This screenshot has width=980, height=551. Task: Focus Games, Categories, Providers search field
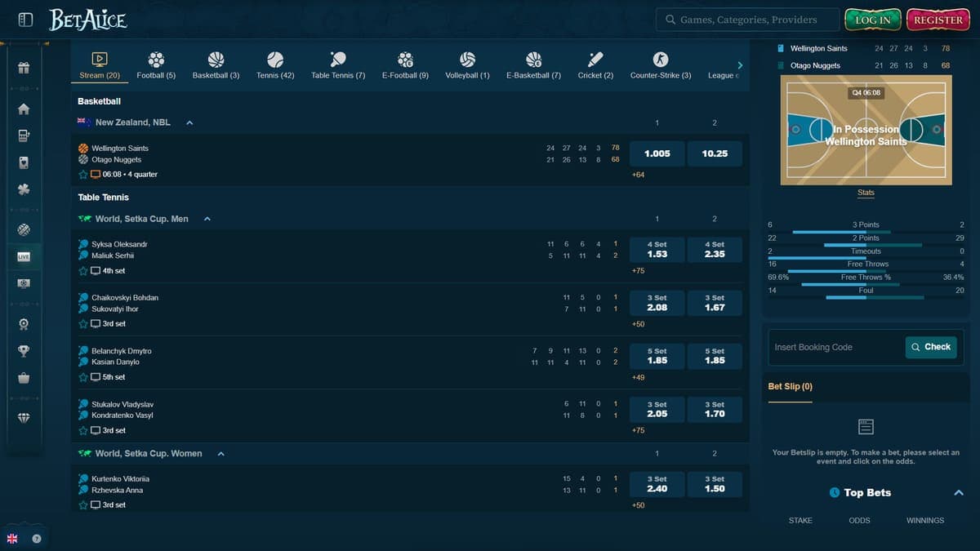pos(747,20)
